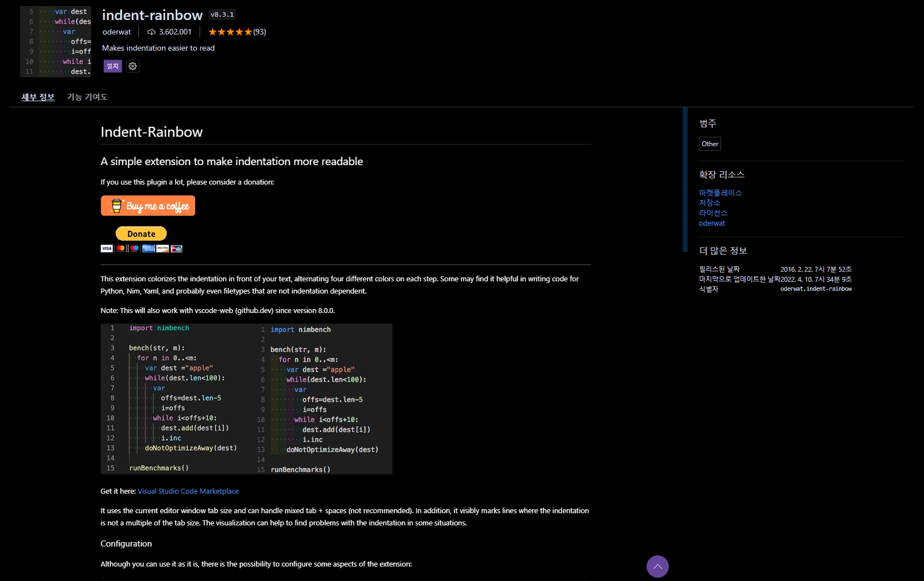Image resolution: width=924 pixels, height=581 pixels.
Task: Click the purple scroll-to-top arrow button
Action: [x=657, y=567]
